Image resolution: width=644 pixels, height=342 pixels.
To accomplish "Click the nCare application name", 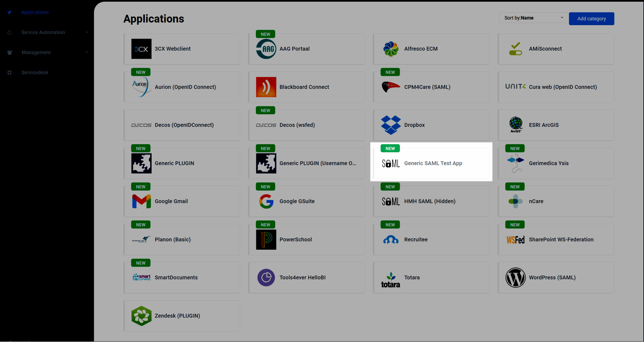I will tap(536, 201).
